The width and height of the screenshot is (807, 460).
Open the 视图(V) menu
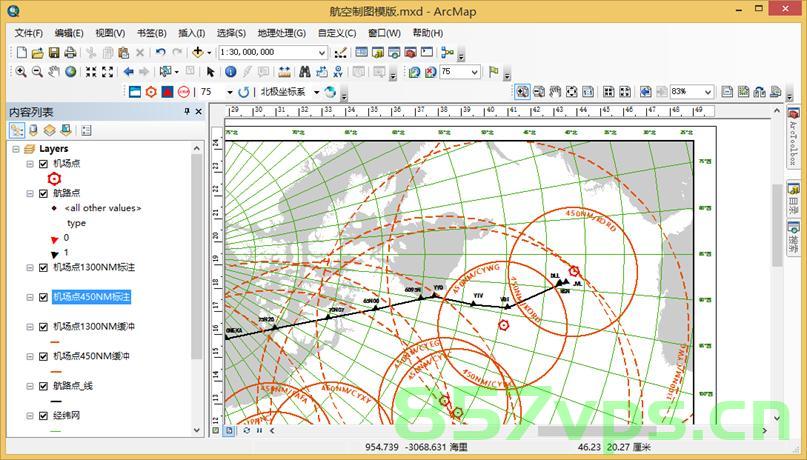point(110,33)
